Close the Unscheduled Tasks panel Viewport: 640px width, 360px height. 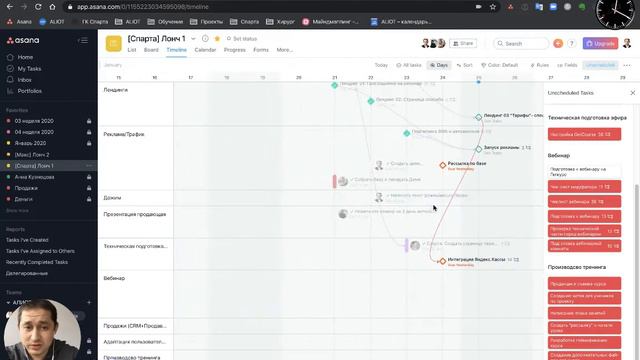coord(633,93)
